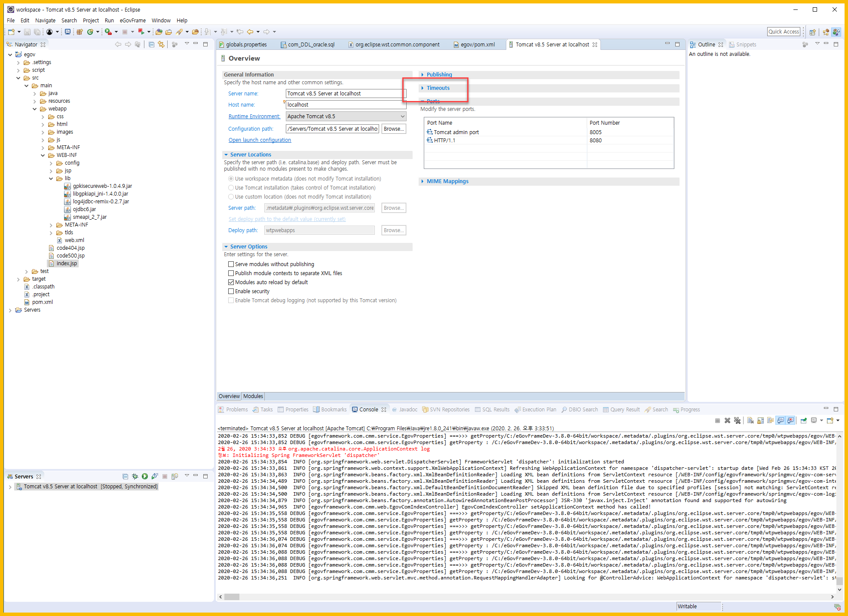The width and height of the screenshot is (848, 616).
Task: Uncheck Modules auto reload by default
Action: pyautogui.click(x=231, y=282)
